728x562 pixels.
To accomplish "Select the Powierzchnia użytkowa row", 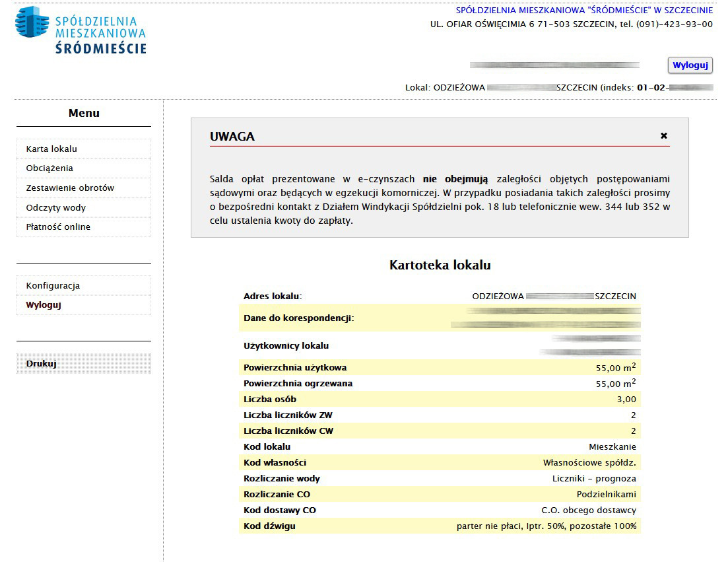I will (440, 368).
